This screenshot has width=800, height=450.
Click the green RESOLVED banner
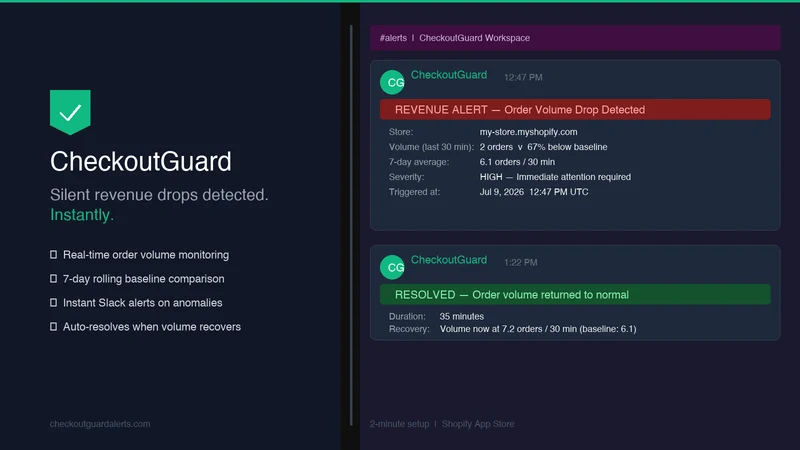coord(575,295)
